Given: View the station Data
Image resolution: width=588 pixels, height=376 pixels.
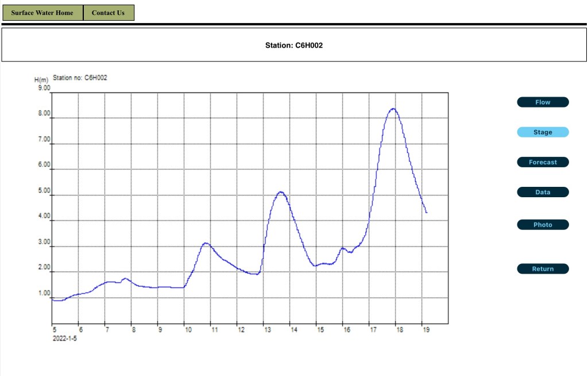Looking at the screenshot, I should (543, 192).
